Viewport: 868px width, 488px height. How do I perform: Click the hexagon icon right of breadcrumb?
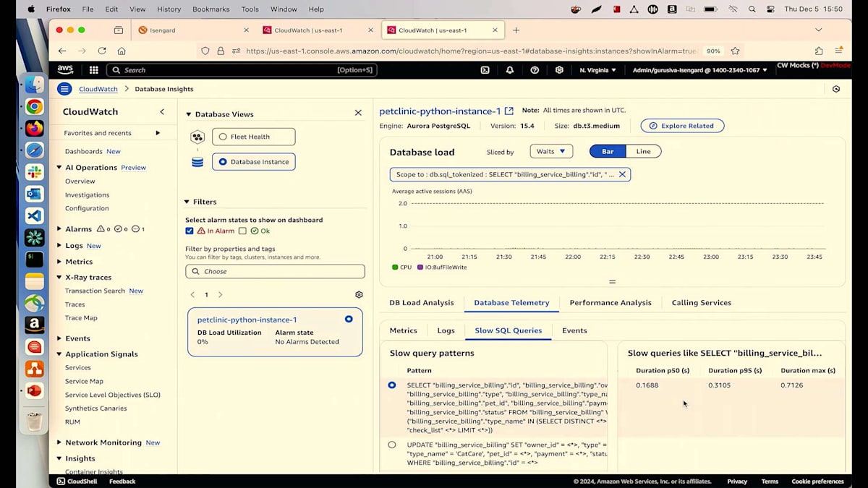[836, 89]
